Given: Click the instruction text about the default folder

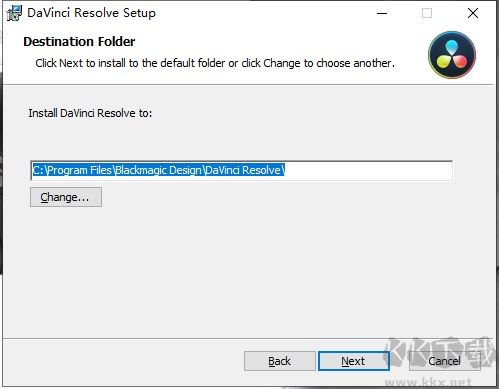Looking at the screenshot, I should pyautogui.click(x=215, y=63).
